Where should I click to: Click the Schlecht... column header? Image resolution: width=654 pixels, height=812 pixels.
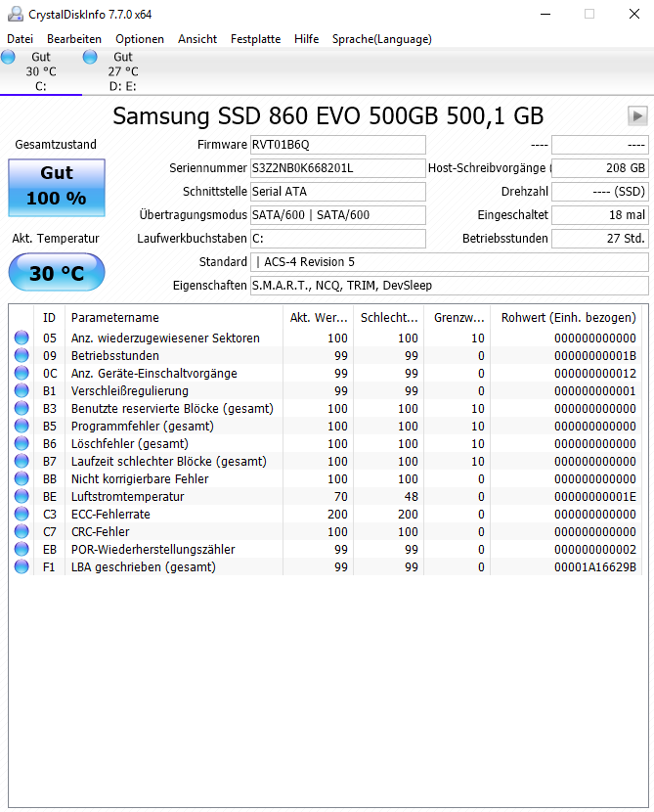[388, 317]
